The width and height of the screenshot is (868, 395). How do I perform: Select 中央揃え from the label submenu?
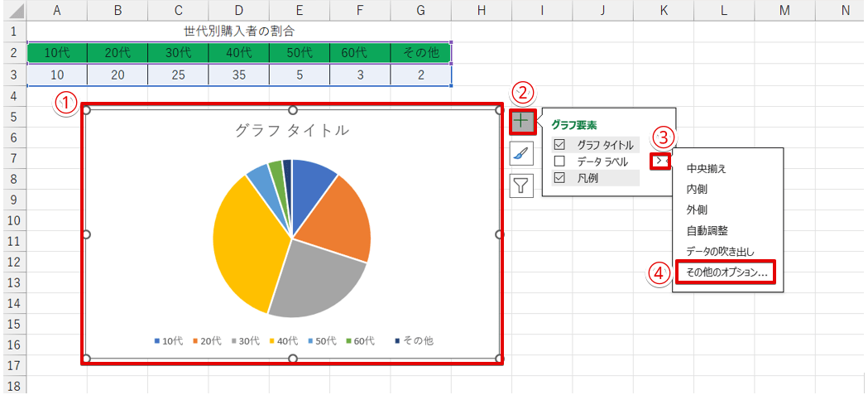point(707,169)
